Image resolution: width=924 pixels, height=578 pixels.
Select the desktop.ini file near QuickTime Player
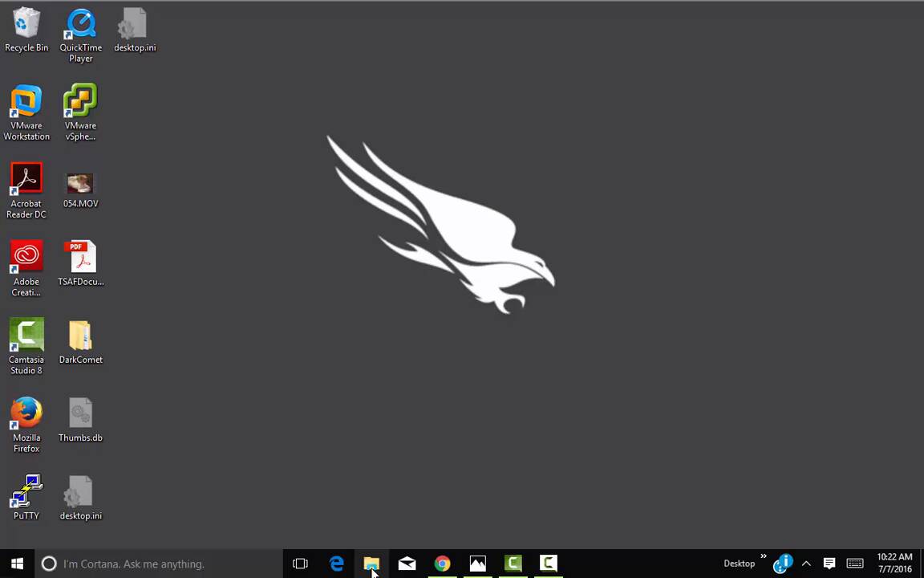point(135,30)
